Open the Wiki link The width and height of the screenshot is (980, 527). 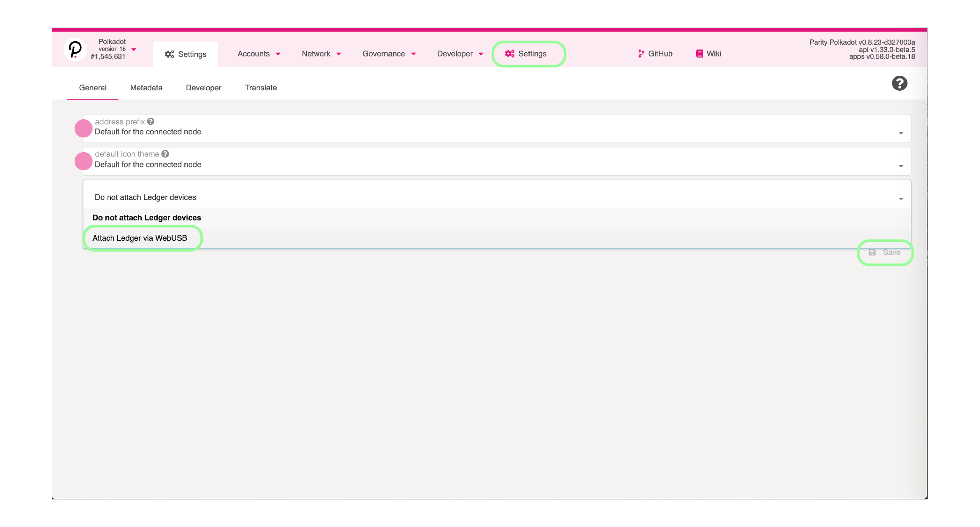tap(708, 54)
